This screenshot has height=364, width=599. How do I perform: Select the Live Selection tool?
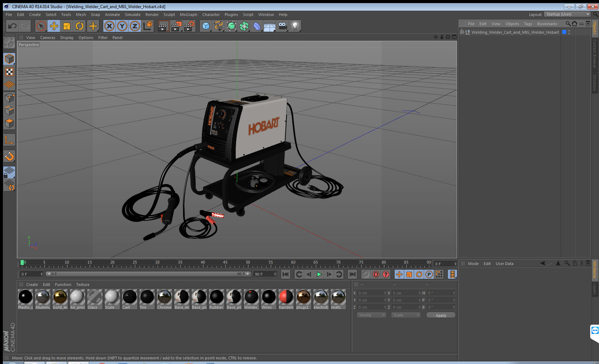(41, 26)
